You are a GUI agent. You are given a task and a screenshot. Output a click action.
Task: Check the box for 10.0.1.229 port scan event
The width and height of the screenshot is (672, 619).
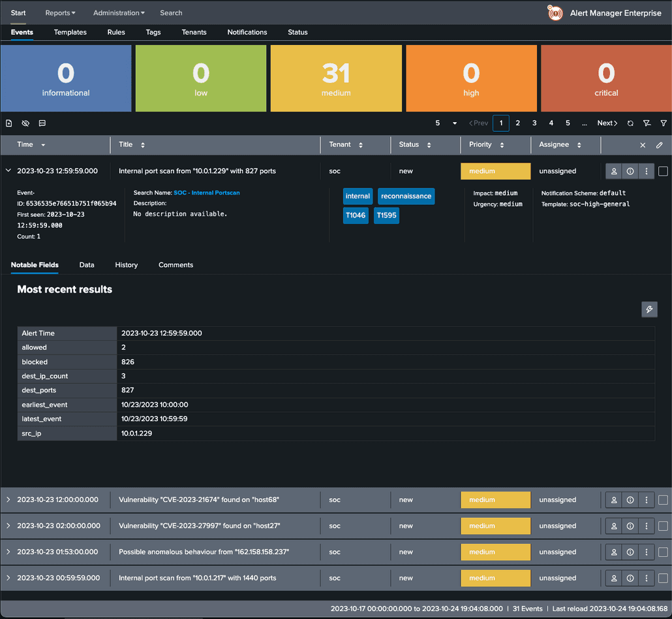[x=663, y=171]
